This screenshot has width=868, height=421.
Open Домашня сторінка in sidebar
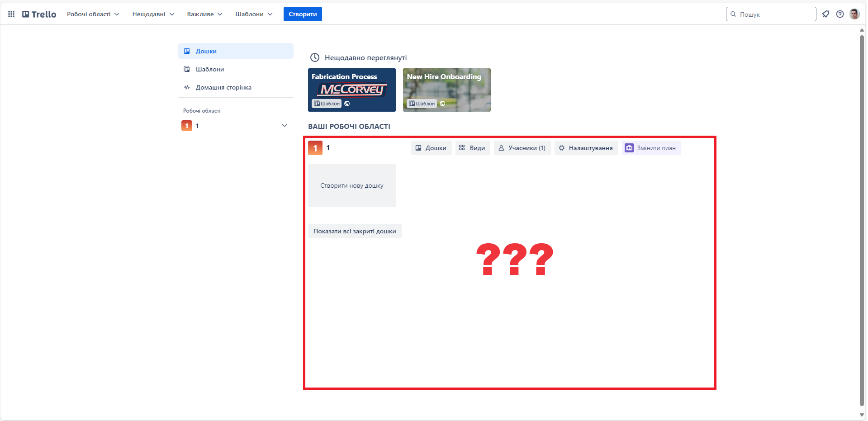point(236,87)
